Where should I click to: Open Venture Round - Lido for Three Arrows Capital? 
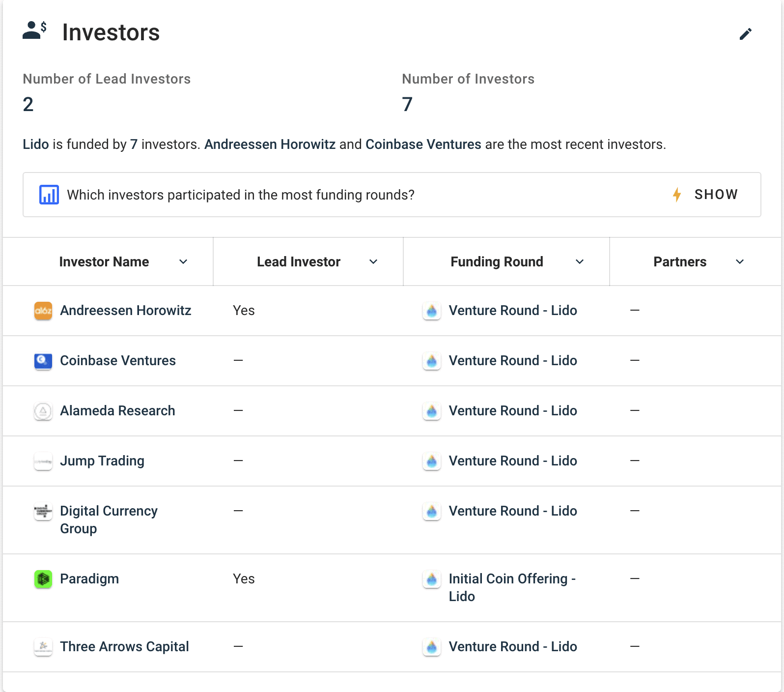point(513,647)
